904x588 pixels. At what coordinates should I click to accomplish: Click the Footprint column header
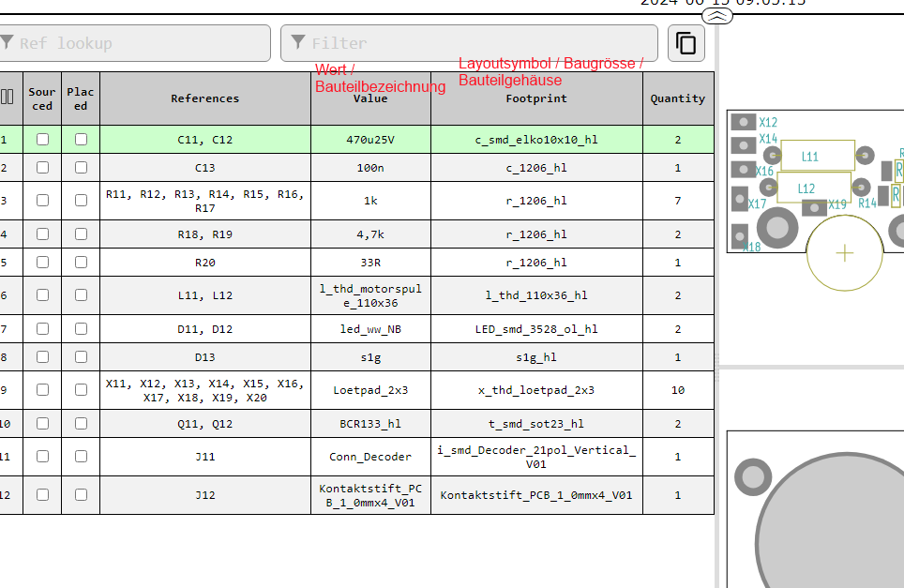[536, 98]
